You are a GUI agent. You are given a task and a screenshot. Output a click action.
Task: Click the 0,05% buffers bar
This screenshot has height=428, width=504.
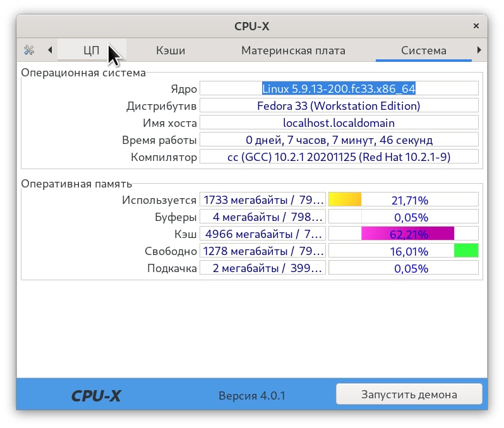pos(404,217)
